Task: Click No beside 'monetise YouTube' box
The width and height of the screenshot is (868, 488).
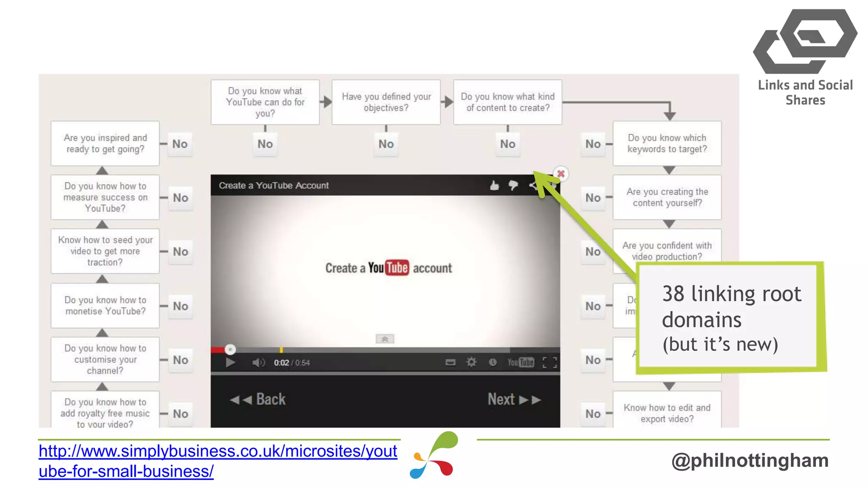Action: point(181,306)
